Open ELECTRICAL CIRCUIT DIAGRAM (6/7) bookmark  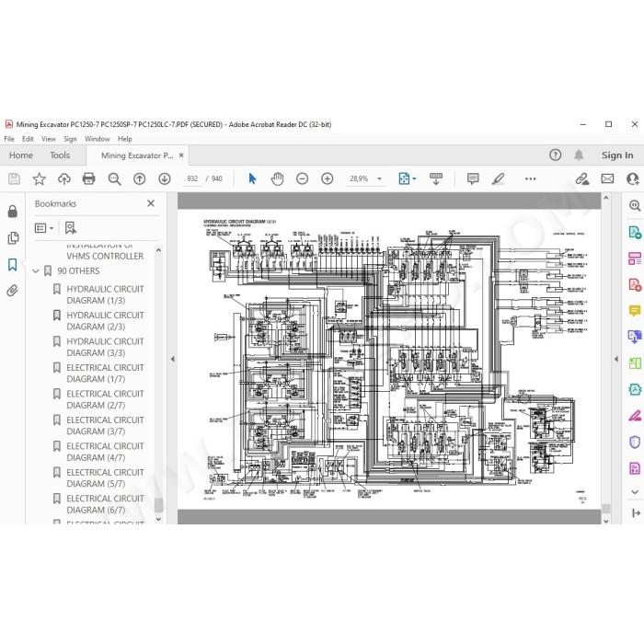click(105, 504)
